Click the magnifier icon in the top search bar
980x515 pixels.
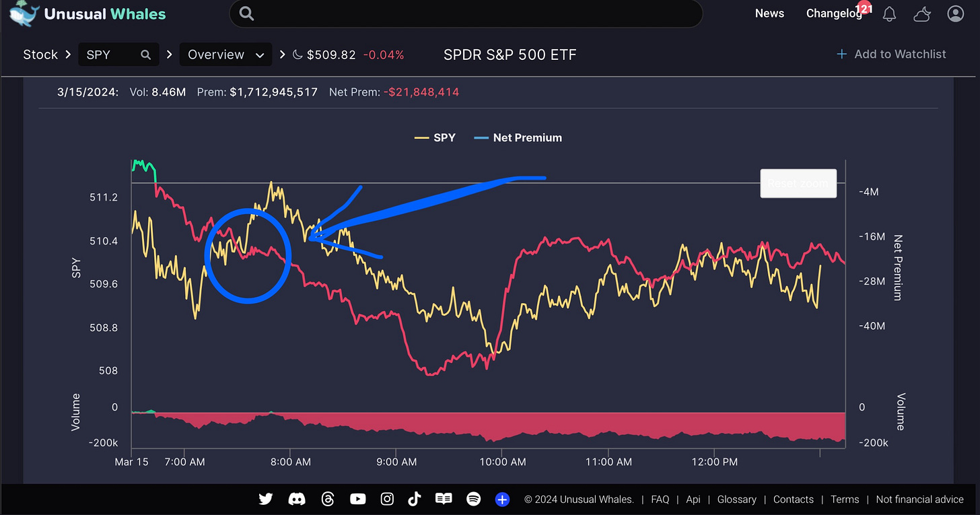pyautogui.click(x=247, y=13)
